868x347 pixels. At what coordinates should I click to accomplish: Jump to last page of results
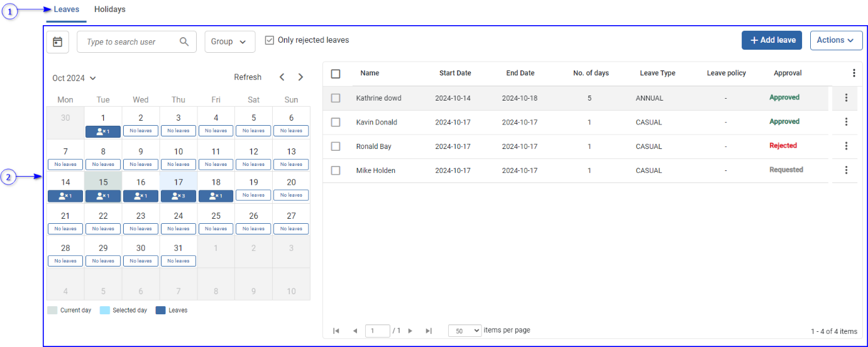(429, 331)
